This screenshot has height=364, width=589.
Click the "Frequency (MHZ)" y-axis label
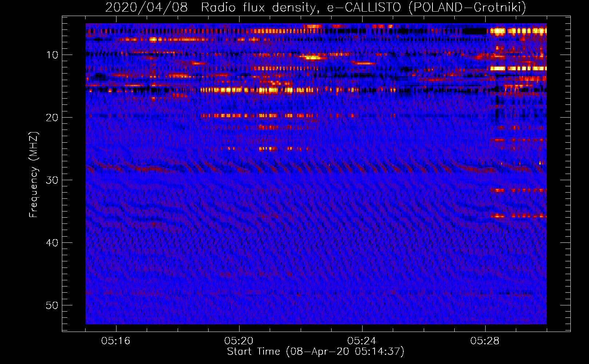click(33, 175)
